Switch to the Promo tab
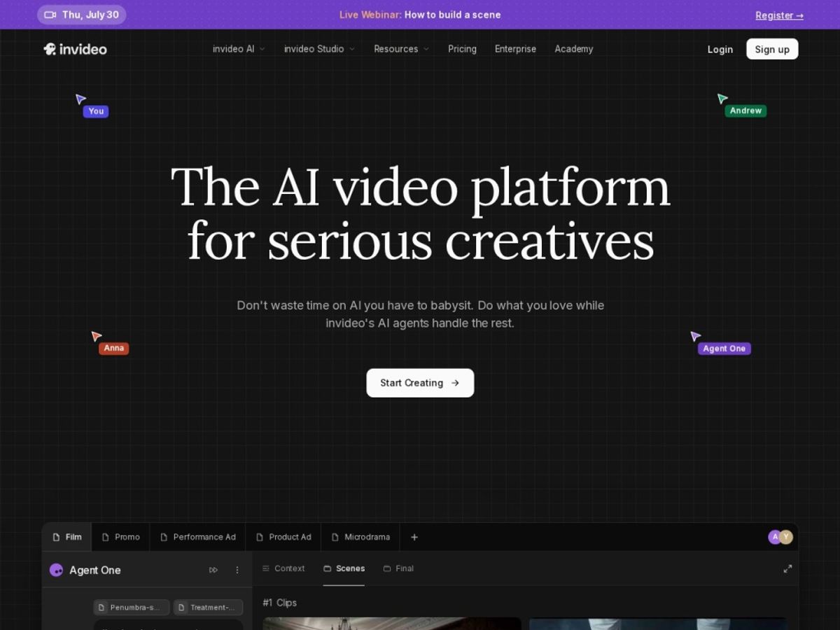This screenshot has width=840, height=630. (121, 537)
